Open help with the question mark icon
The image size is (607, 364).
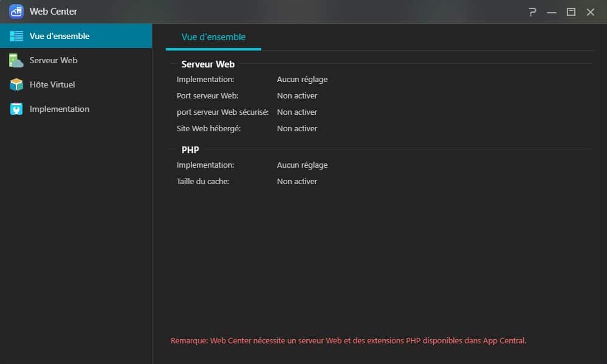pos(532,12)
